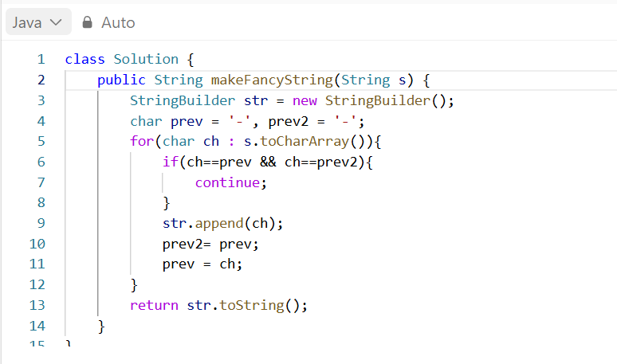Image resolution: width=617 pixels, height=364 pixels.
Task: Click 'prev2= prev;' assignment line
Action: point(210,244)
